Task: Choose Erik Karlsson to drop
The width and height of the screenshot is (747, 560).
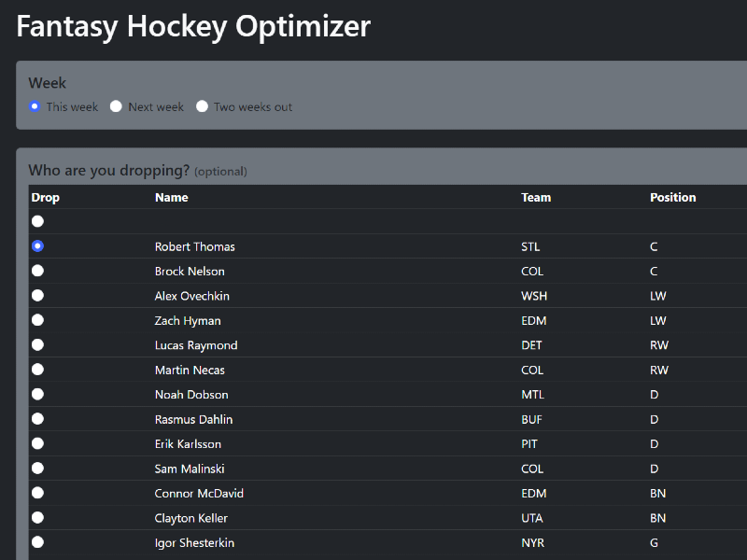Action: pyautogui.click(x=37, y=442)
